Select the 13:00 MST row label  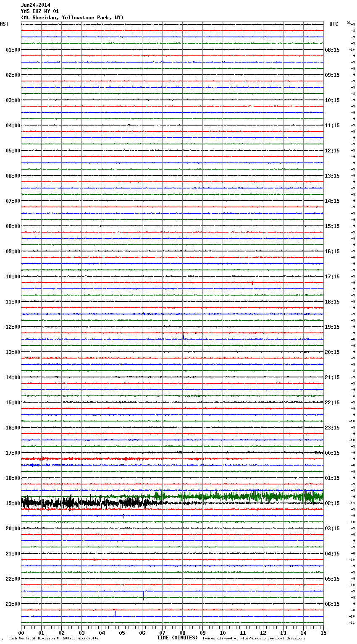tap(13, 352)
